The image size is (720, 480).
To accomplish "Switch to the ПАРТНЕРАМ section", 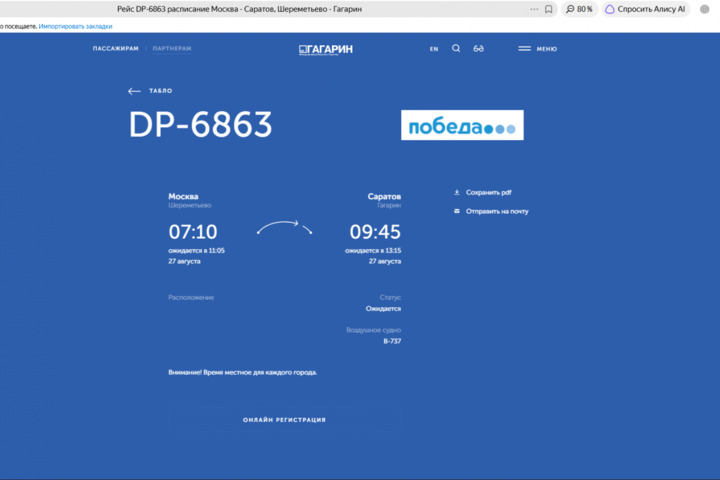I will pyautogui.click(x=172, y=48).
